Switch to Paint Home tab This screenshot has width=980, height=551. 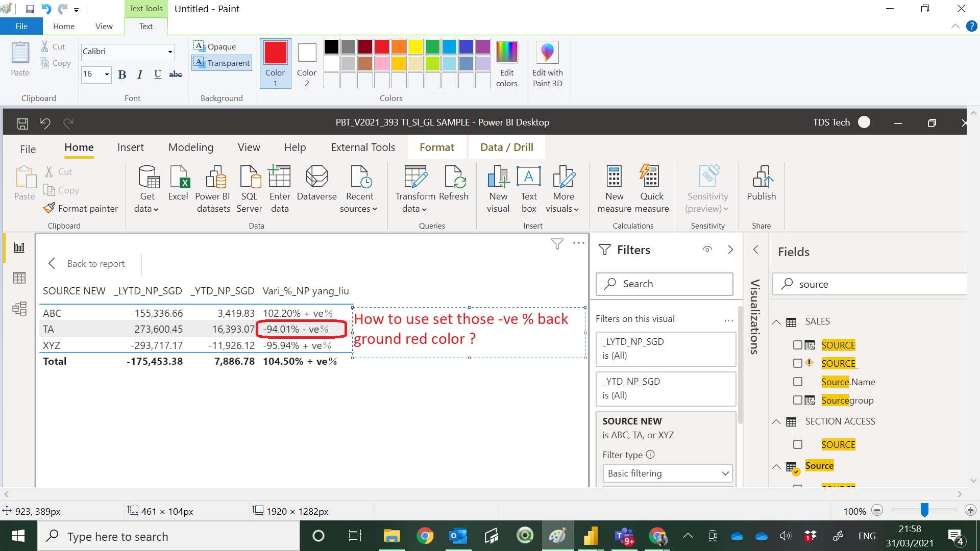64,26
